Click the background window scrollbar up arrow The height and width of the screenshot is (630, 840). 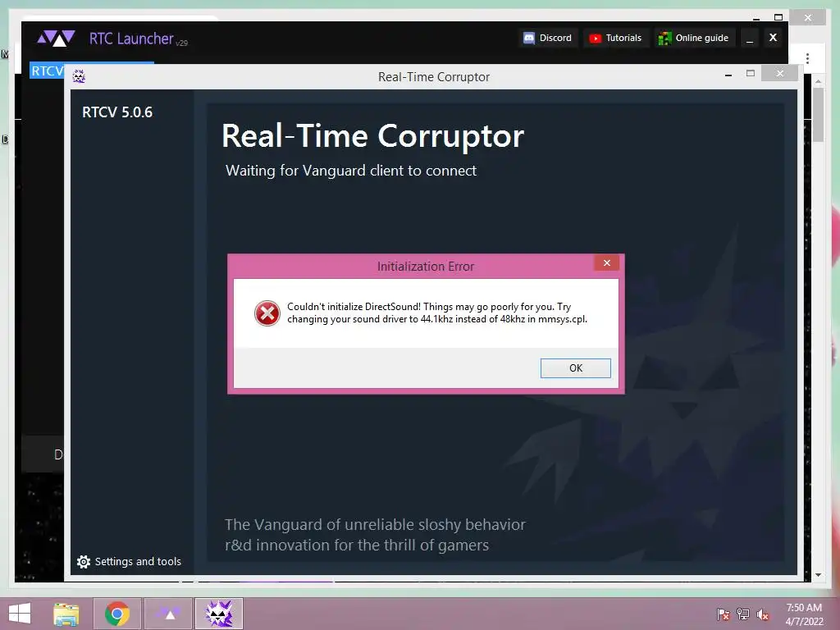coord(818,81)
